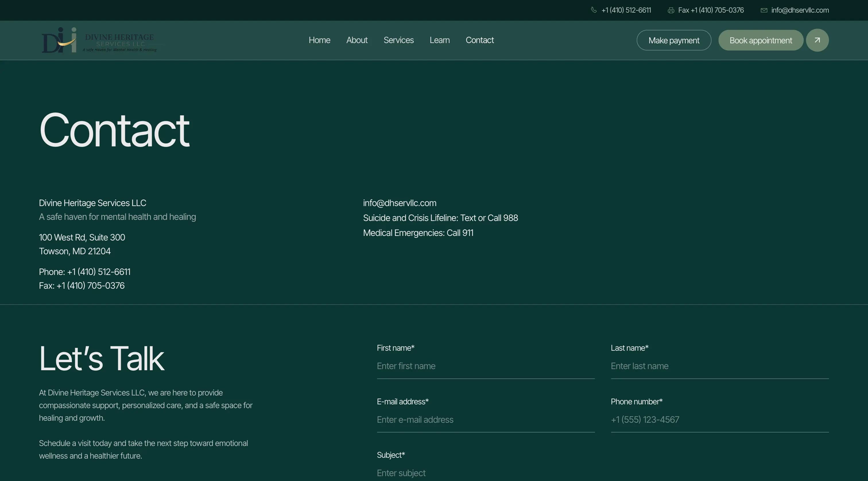Click the paragraph starting Schedule a visit today
The width and height of the screenshot is (868, 481).
coord(143,449)
